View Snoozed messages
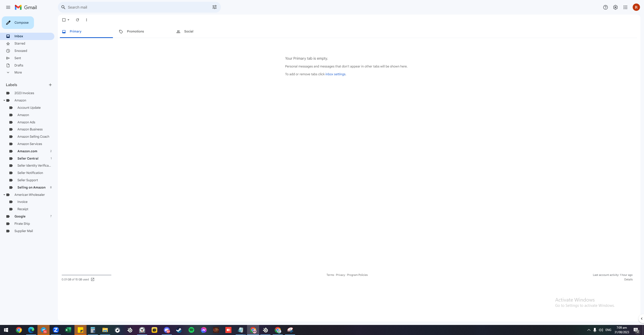 27,51
